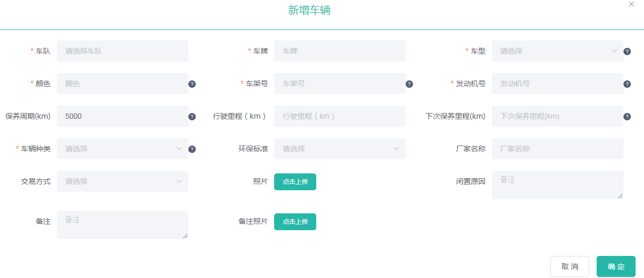Viewport: 644px width, 278px height.
Task: Click help icon beside 车辆种类 dropdown
Action: click(192, 149)
